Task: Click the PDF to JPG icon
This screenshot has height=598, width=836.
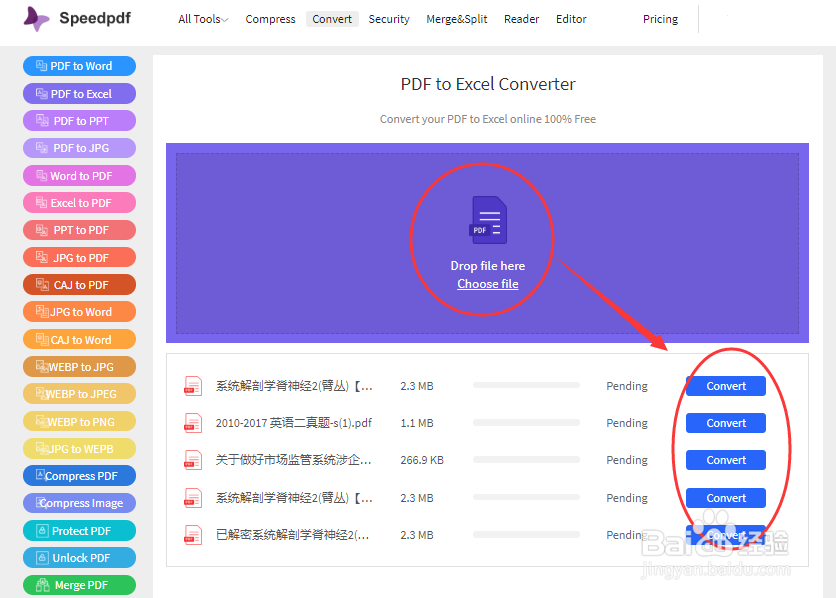Action: coord(42,147)
